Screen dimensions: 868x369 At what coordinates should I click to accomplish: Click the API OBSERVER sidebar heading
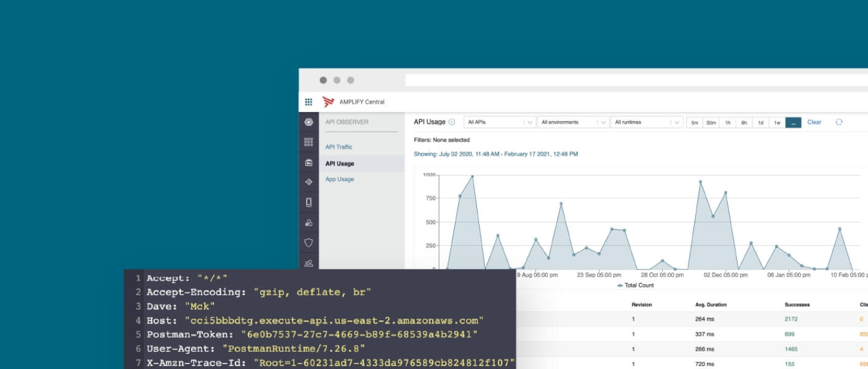[x=347, y=122]
